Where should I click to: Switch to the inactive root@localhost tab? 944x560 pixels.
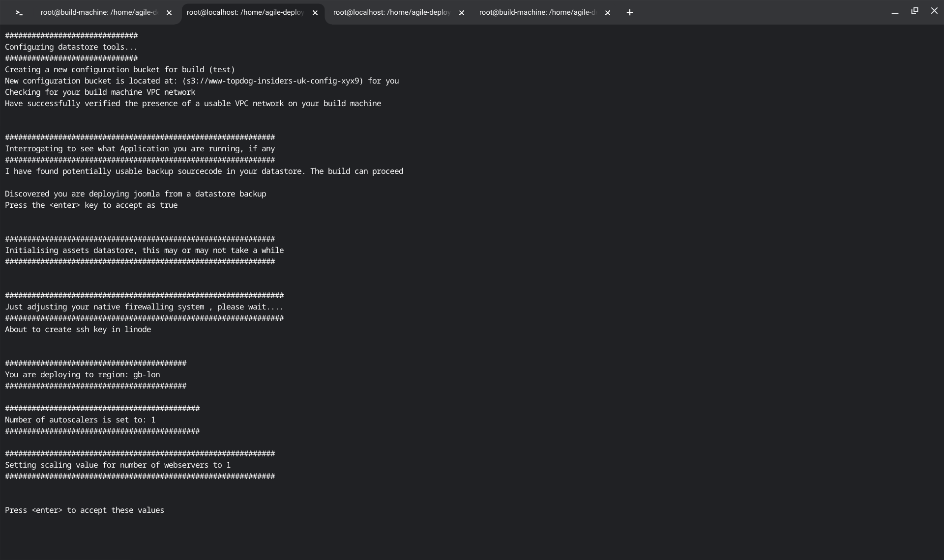(391, 13)
